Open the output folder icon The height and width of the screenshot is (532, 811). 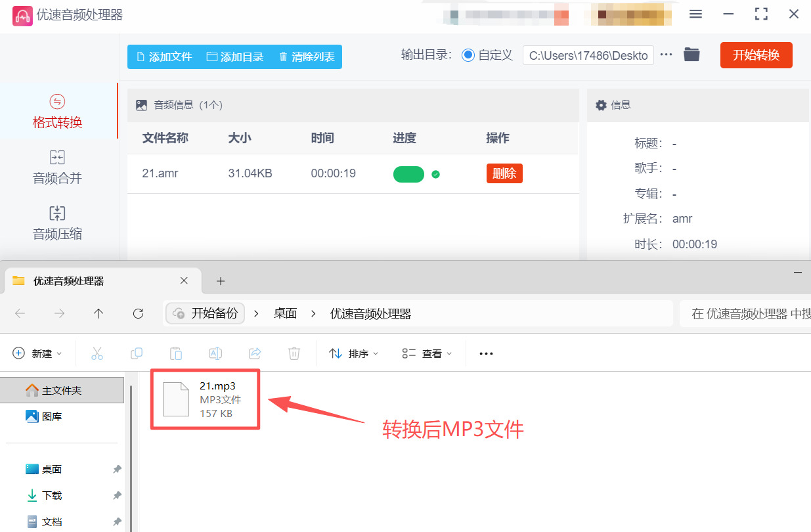pos(691,55)
